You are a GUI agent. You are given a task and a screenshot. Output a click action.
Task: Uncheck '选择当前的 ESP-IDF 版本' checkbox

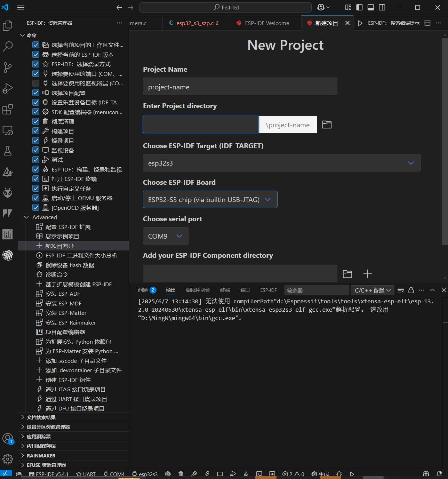pyautogui.click(x=36, y=55)
